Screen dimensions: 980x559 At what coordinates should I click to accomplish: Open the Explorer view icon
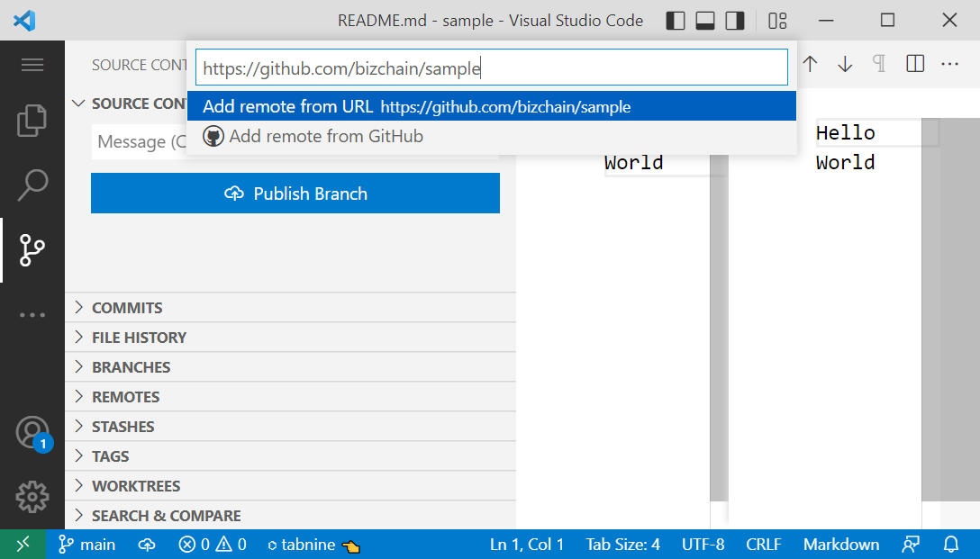point(32,121)
